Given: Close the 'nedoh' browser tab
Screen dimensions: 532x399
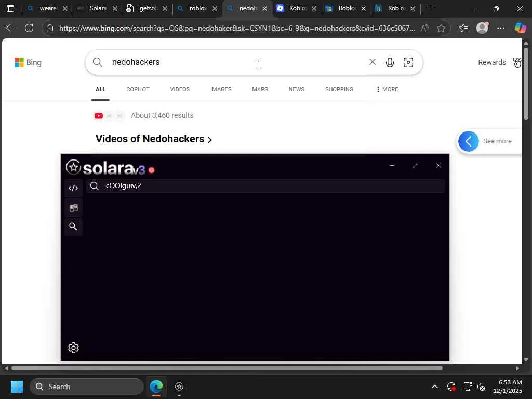Looking at the screenshot, I should click(264, 8).
